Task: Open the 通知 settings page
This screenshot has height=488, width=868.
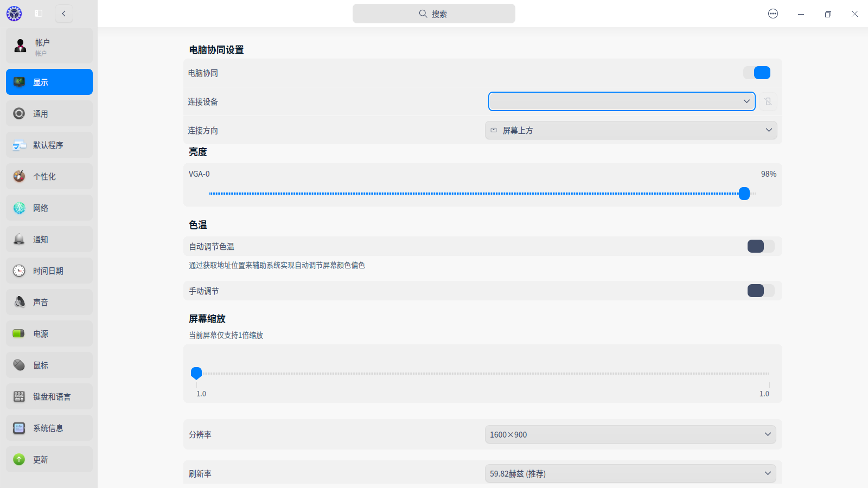Action: pyautogui.click(x=49, y=239)
